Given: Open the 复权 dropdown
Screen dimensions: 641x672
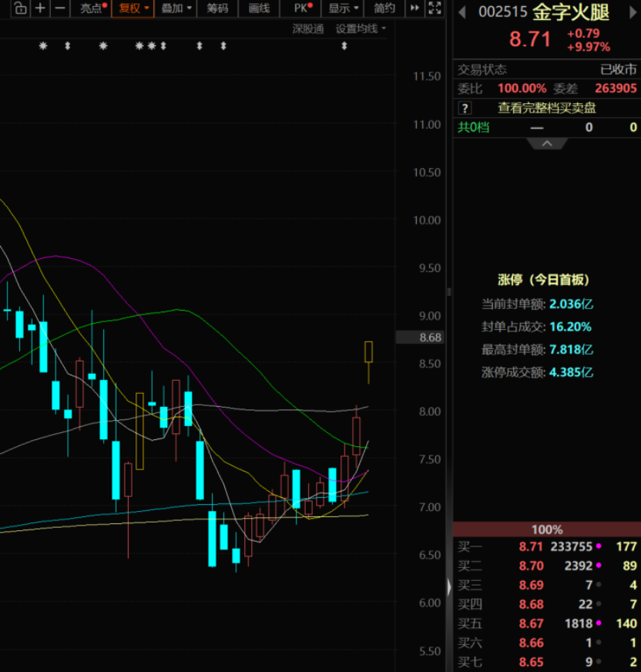Looking at the screenshot, I should point(133,8).
